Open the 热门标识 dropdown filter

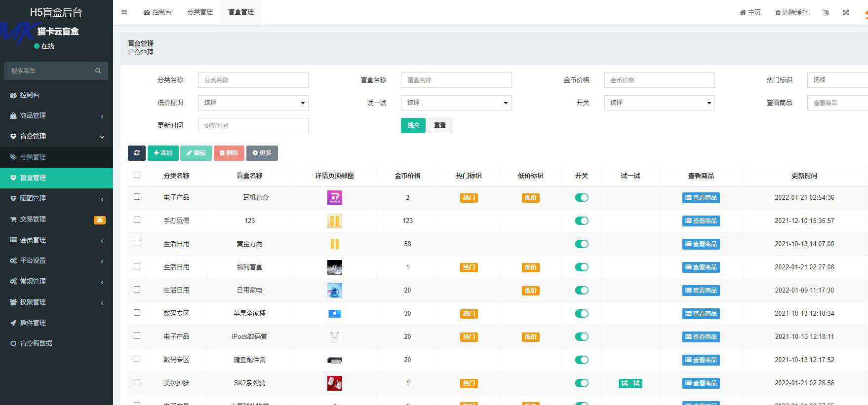point(837,80)
